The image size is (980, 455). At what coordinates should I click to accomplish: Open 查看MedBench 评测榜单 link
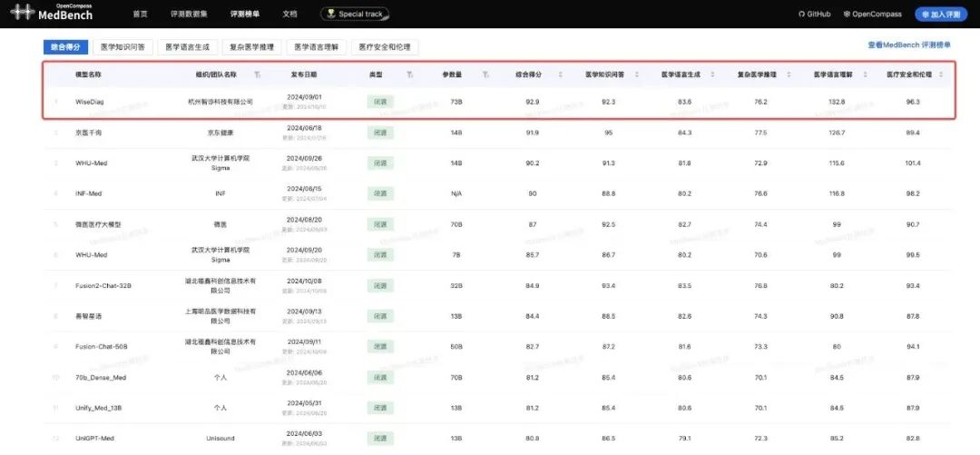point(909,45)
